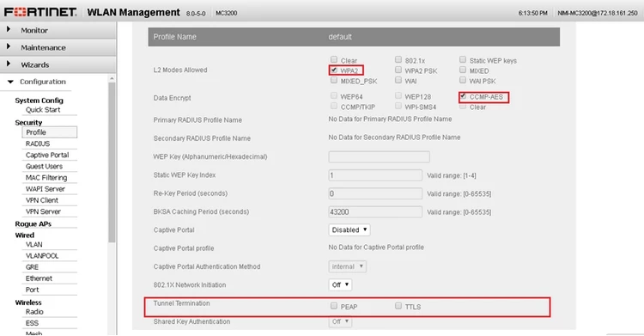Viewport: 644px width, 336px height.
Task: Open Port configuration page
Action: (32, 290)
